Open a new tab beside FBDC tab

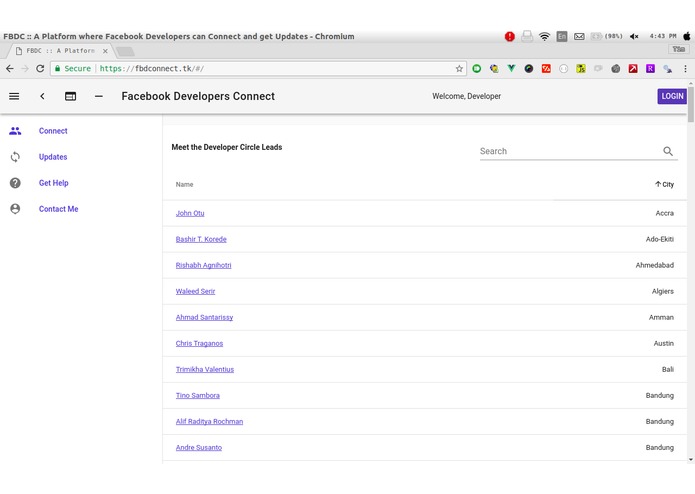click(x=125, y=51)
